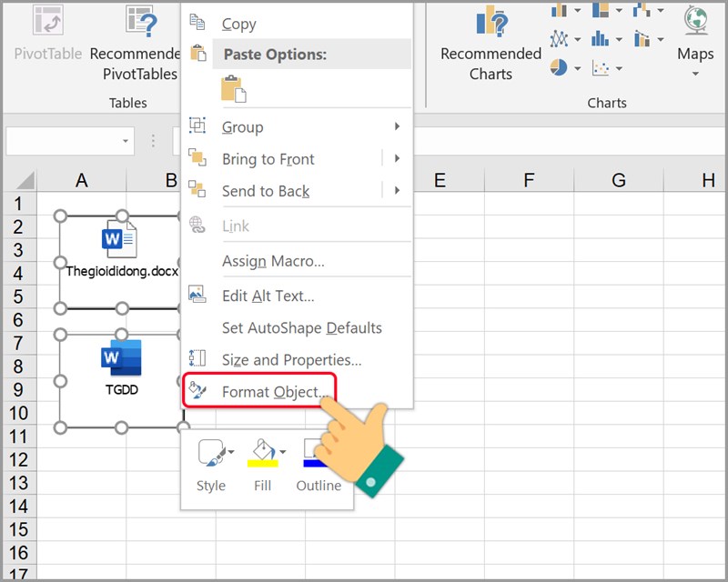Insert a line or area chart
This screenshot has width=728, height=582.
point(559,39)
